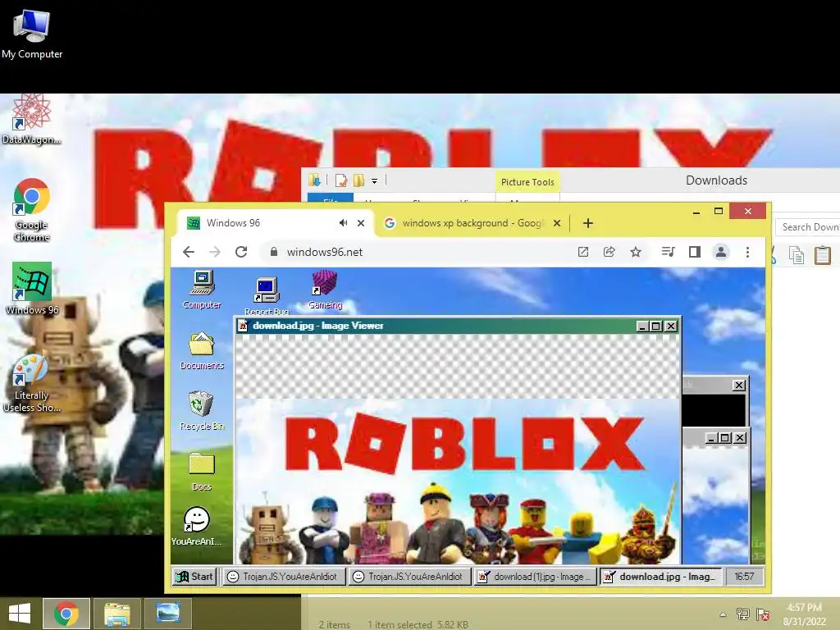Open the Recycle Bin in Windows 96
840x630 pixels.
tap(202, 412)
